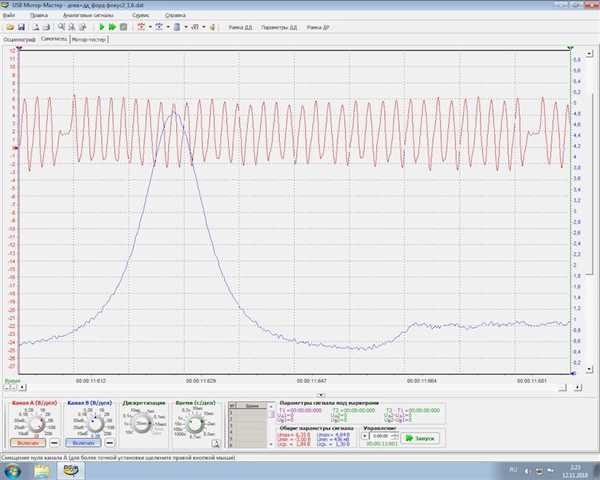This screenshot has height=480, width=600.
Task: Click up arrow of the vertical chart scrollbar
Action: click(589, 53)
